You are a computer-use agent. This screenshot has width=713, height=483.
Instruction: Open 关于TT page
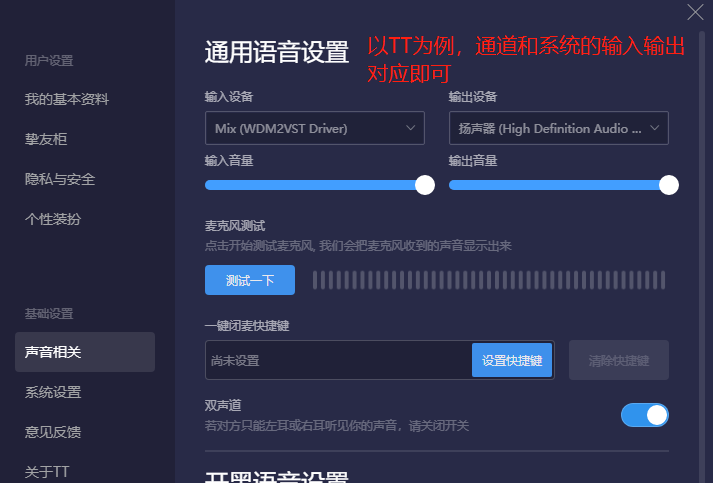tap(47, 472)
